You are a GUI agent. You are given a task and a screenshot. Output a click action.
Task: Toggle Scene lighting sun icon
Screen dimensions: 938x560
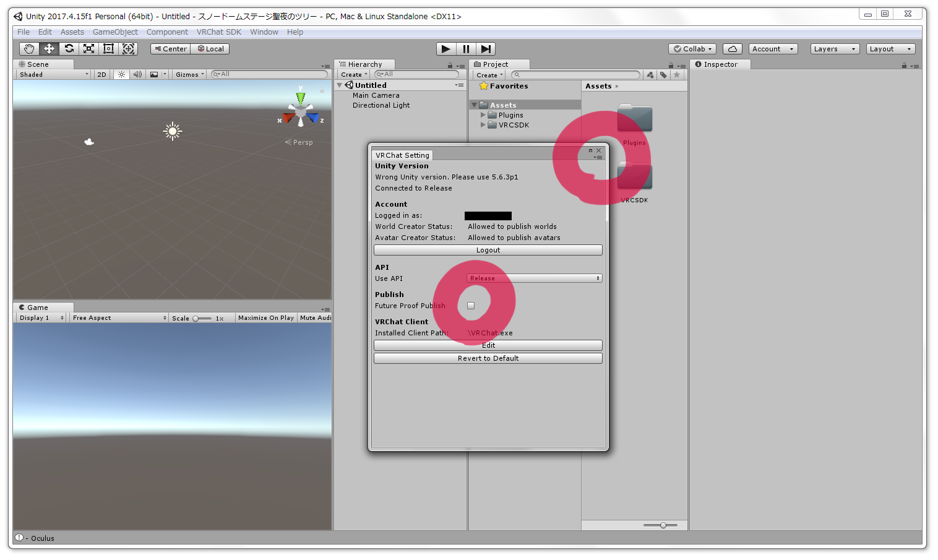pyautogui.click(x=121, y=74)
